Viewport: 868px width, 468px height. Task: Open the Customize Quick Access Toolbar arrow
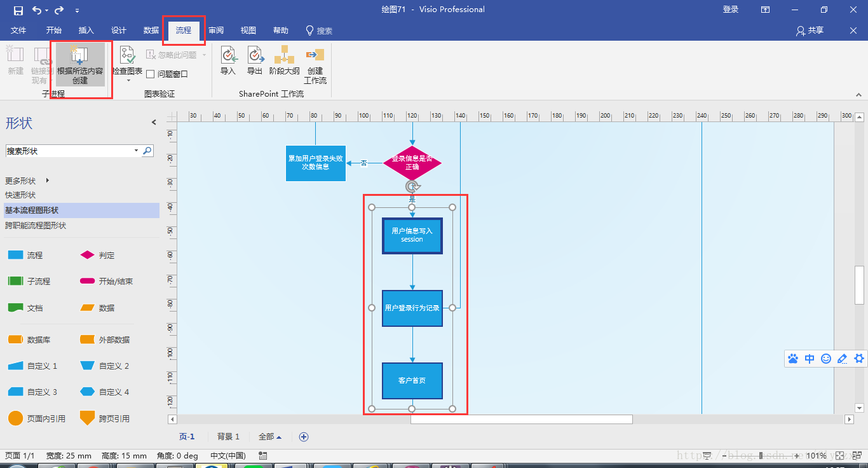[x=77, y=11]
